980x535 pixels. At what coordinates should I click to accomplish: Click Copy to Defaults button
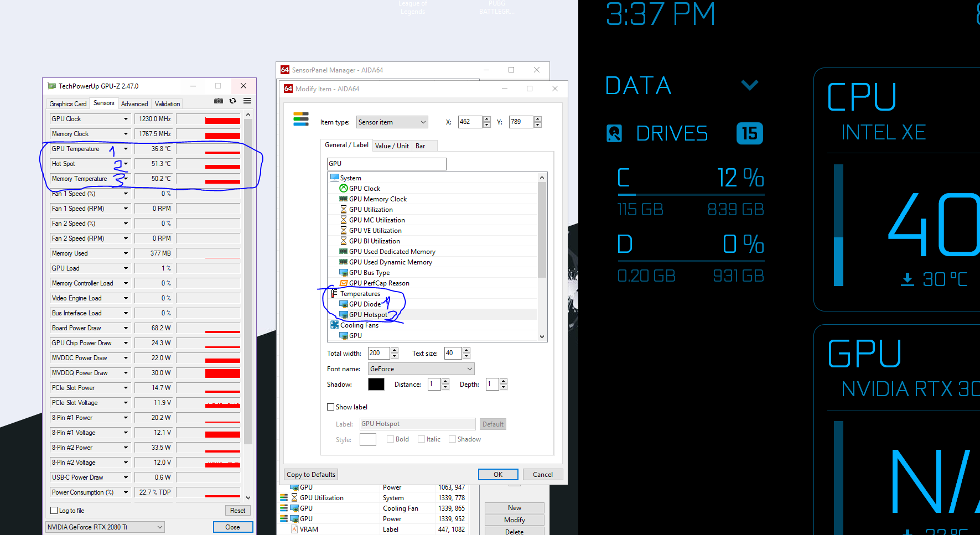(311, 475)
